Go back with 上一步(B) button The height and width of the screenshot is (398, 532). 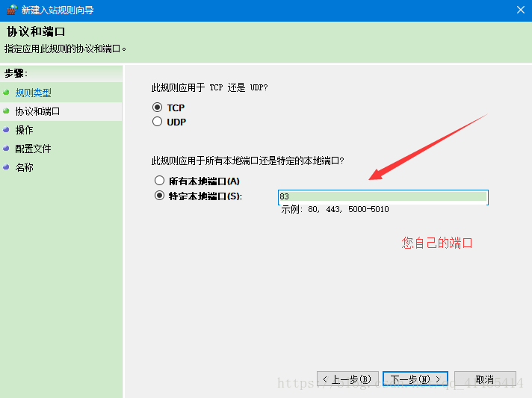347,379
